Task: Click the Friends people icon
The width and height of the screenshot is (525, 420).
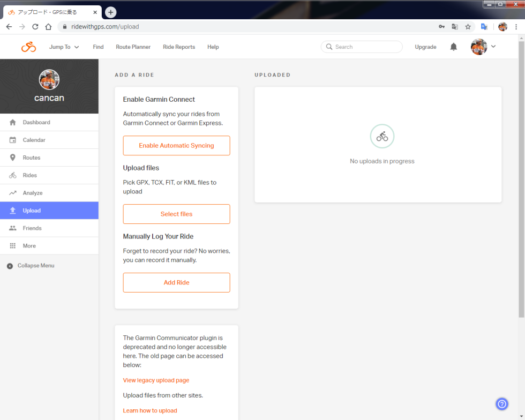Action: [13, 228]
